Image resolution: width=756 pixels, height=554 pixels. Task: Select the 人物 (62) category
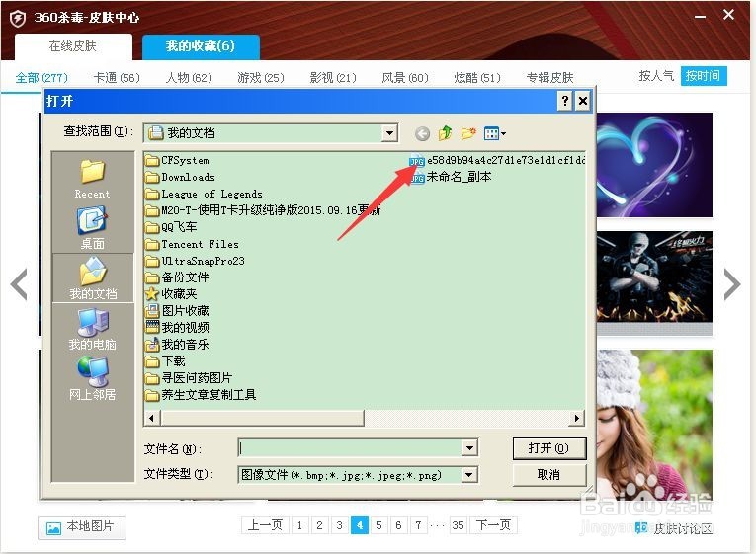pos(189,78)
